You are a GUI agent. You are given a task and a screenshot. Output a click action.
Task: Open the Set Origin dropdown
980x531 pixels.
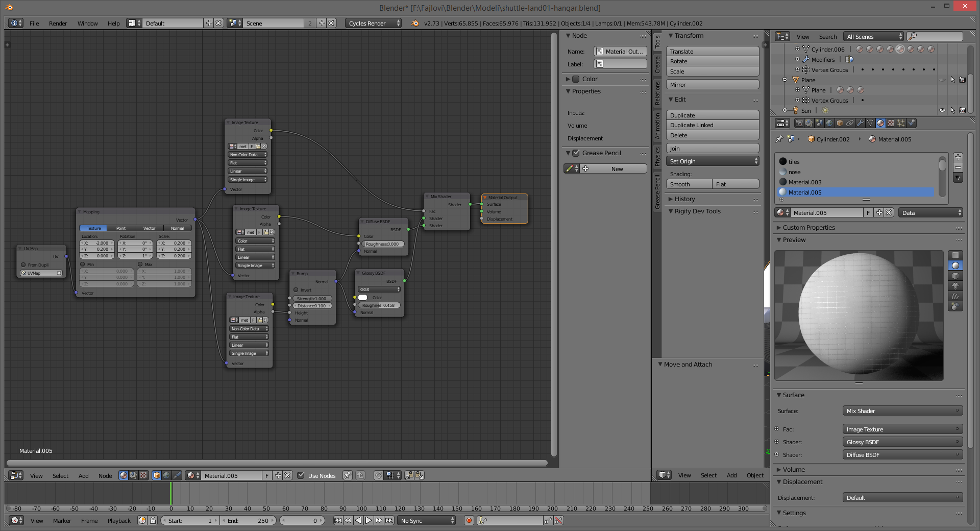tap(713, 161)
